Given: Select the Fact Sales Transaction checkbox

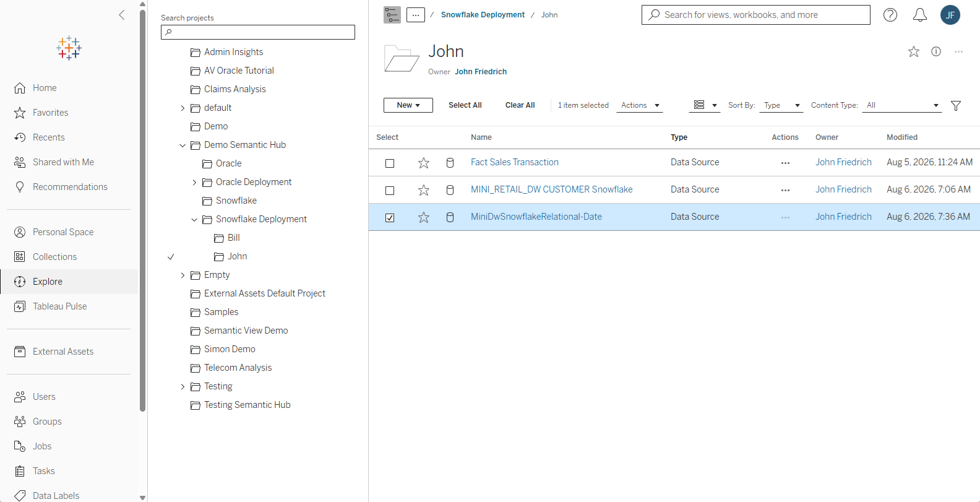Looking at the screenshot, I should (390, 163).
